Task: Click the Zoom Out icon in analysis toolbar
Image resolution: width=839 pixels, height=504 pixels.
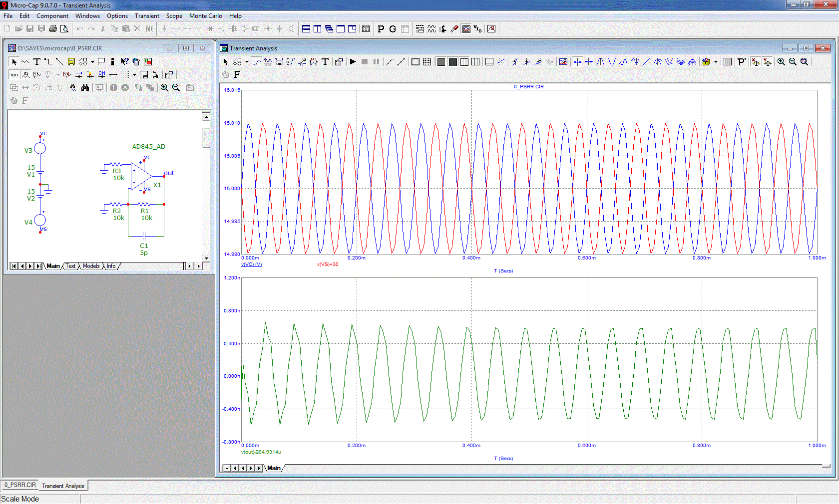Action: (793, 62)
